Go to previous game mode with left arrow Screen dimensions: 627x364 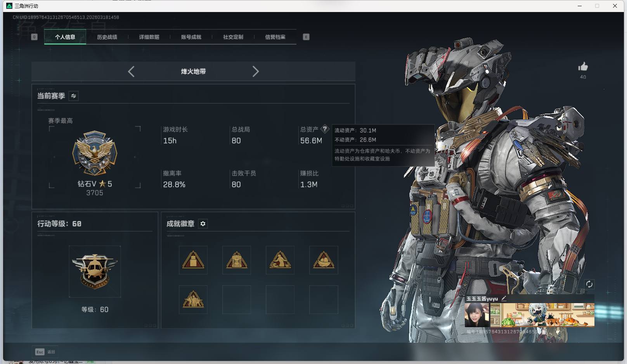click(131, 71)
